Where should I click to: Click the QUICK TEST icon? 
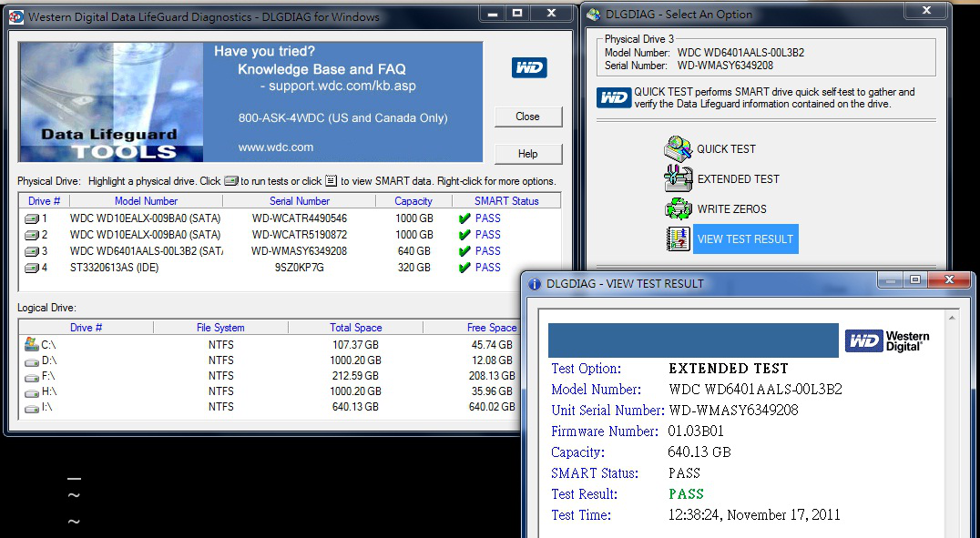(679, 148)
